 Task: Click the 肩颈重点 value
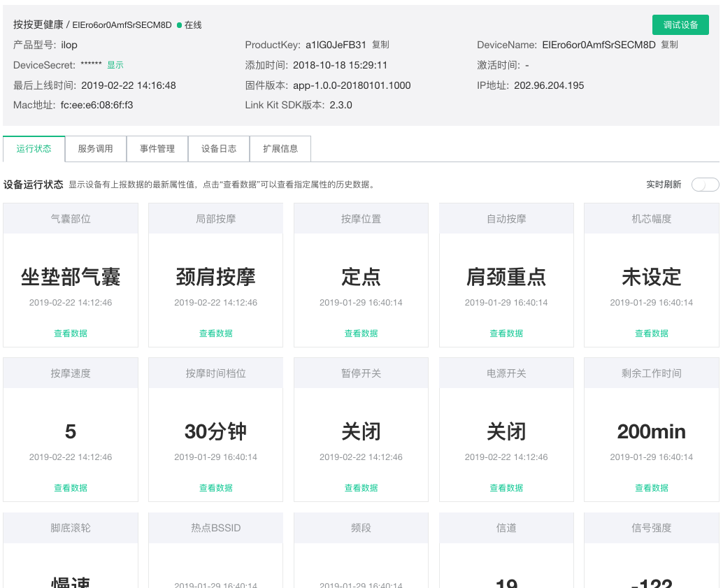(x=506, y=277)
